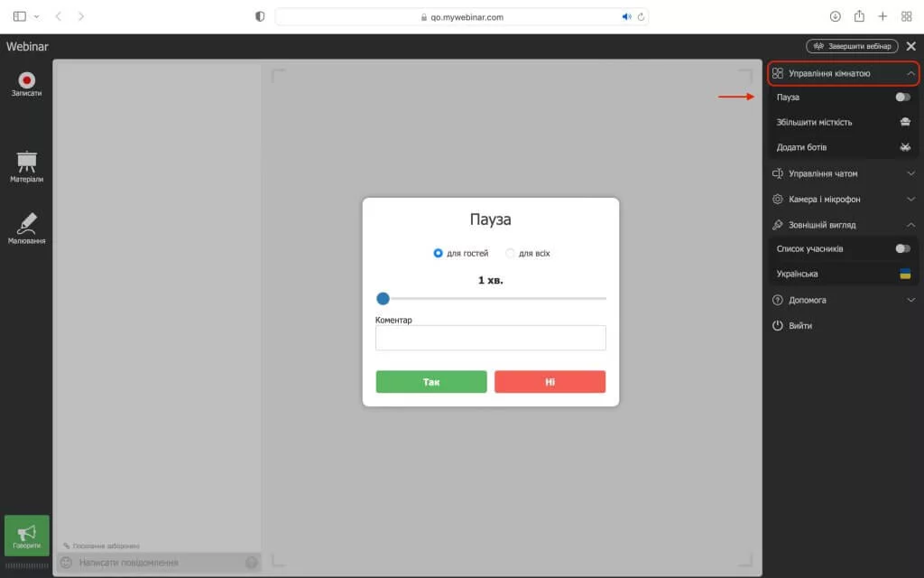Select the Малювання drawing tool
The width and height of the screenshot is (924, 578).
tap(26, 222)
